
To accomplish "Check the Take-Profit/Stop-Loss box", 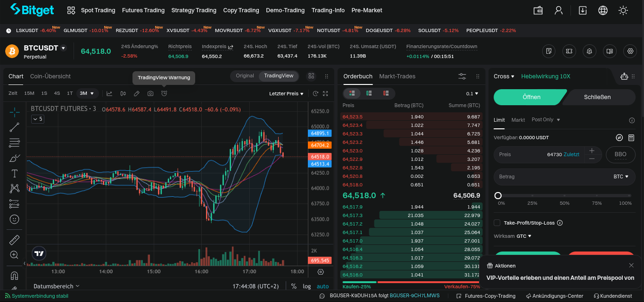I will click(x=496, y=222).
